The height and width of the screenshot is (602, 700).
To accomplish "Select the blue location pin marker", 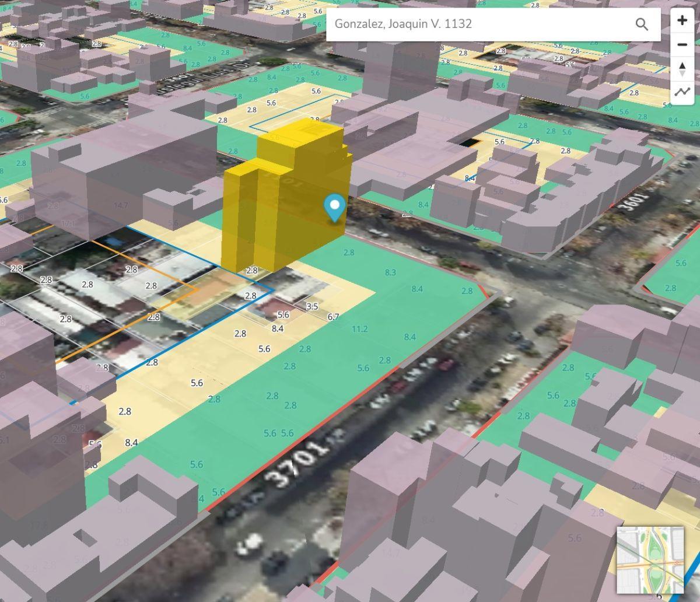I will coord(335,209).
